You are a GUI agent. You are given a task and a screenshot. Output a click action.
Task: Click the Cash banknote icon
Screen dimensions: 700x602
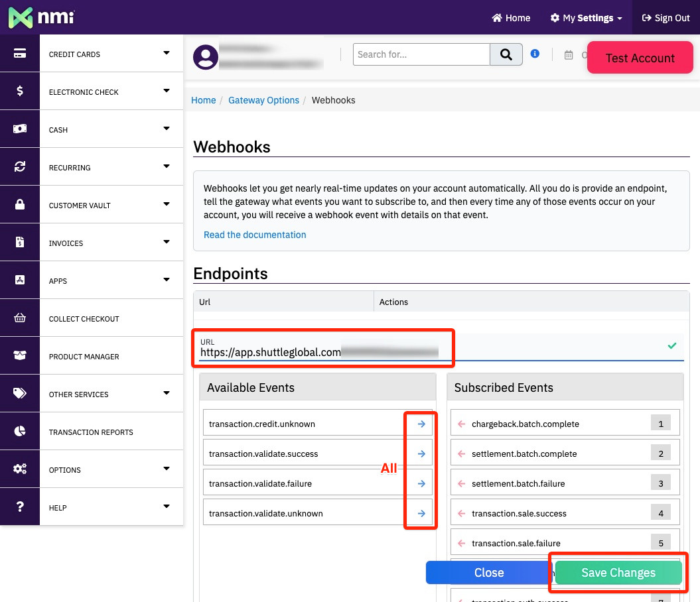[20, 129]
